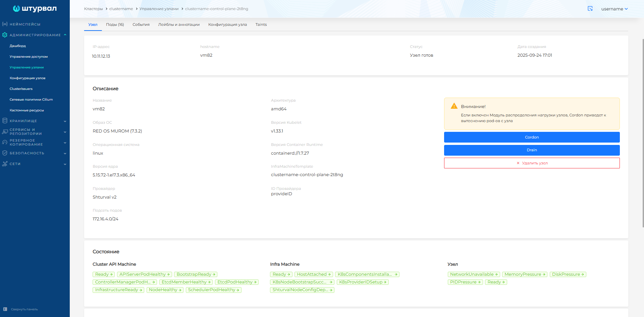Open the Taints tab
The width and height of the screenshot is (644, 317).
pos(261,24)
